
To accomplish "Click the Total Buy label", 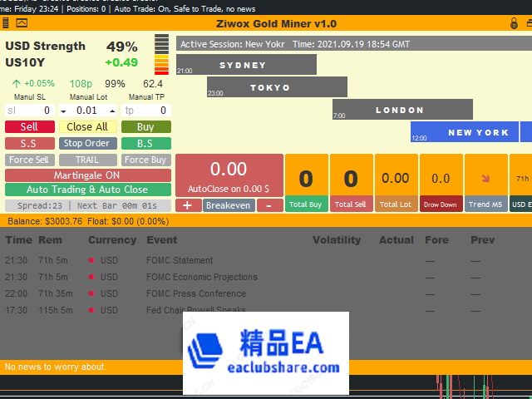I will 306,204.
